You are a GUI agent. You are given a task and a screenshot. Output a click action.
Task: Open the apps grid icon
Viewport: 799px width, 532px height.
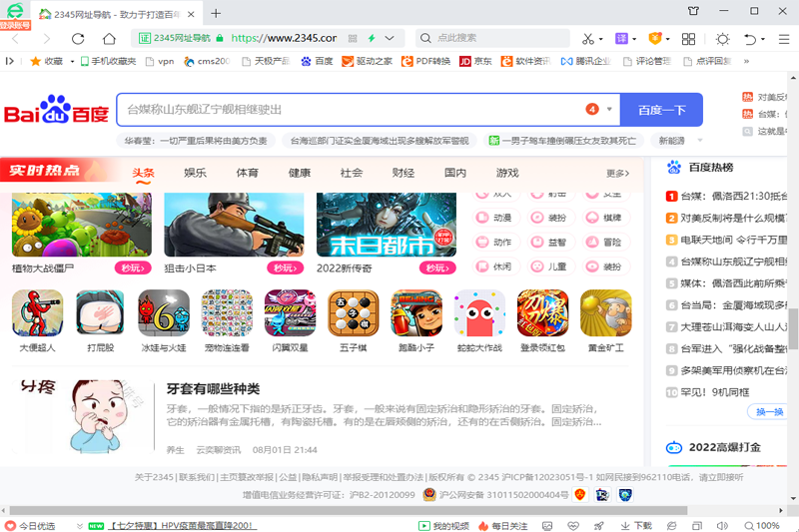pyautogui.click(x=688, y=39)
